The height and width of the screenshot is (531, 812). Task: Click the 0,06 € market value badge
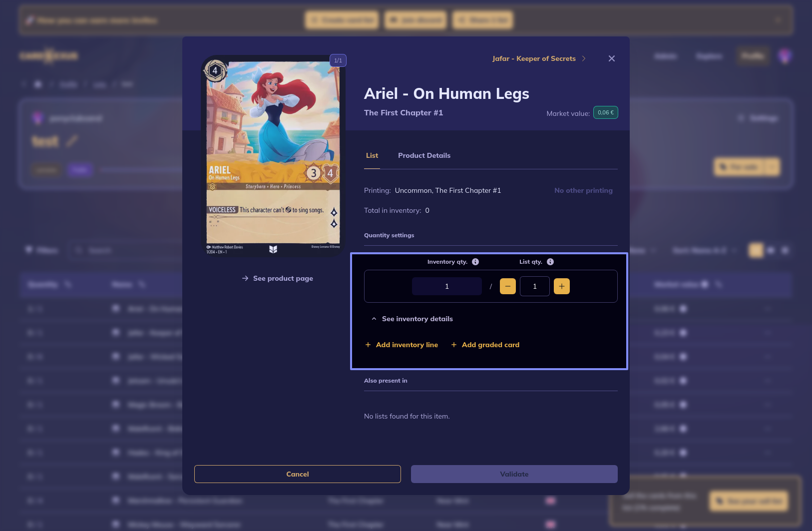click(605, 113)
